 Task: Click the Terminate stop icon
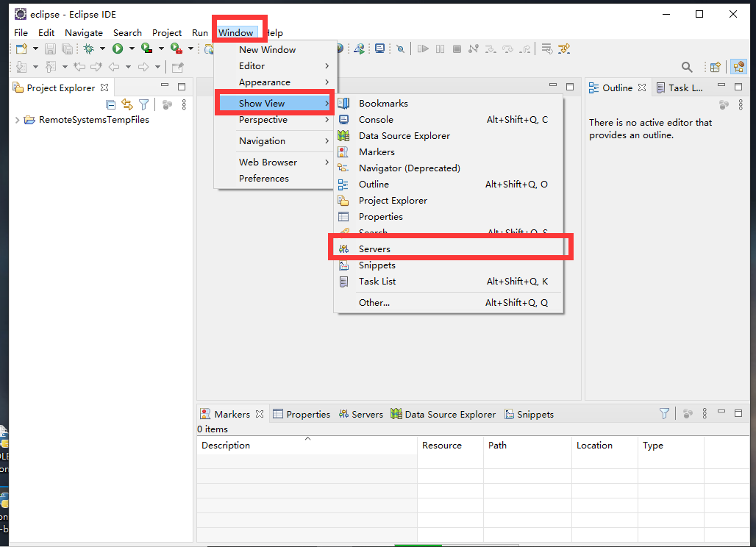[x=457, y=49]
